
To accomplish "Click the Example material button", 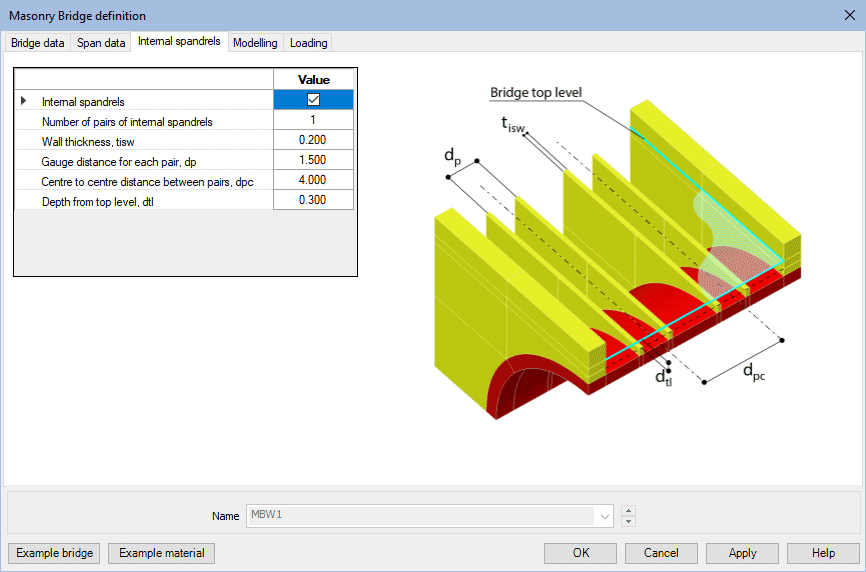I will 161,553.
